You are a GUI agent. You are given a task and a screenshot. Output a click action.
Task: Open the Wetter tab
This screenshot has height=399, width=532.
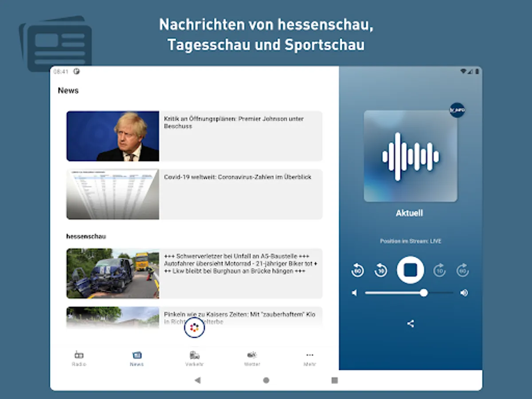pyautogui.click(x=252, y=359)
